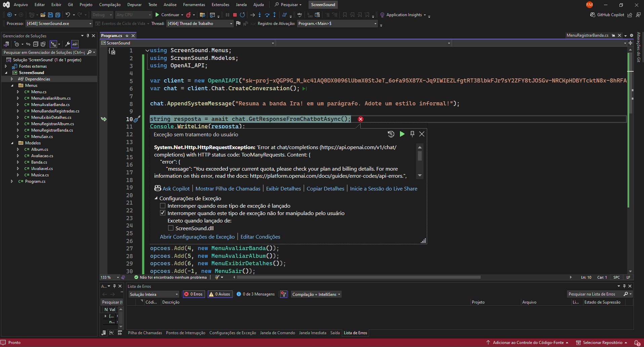
Task: Switch to the Pilha de Chamadas tab
Action: click(145, 333)
